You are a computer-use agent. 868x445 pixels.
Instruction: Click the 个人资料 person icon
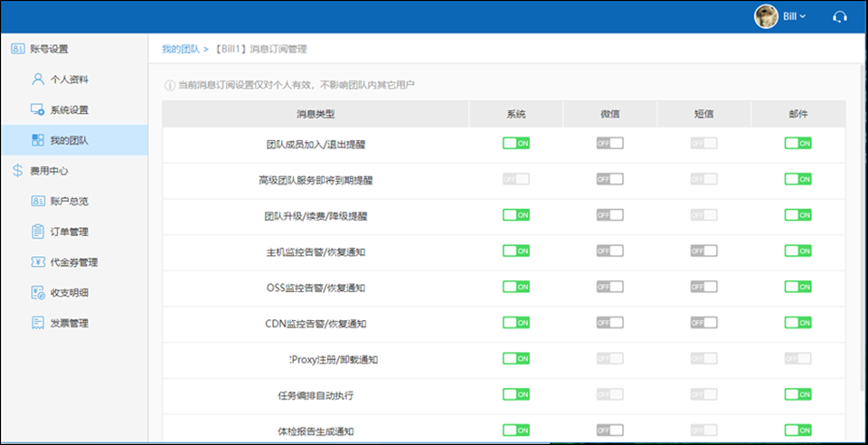[37, 80]
